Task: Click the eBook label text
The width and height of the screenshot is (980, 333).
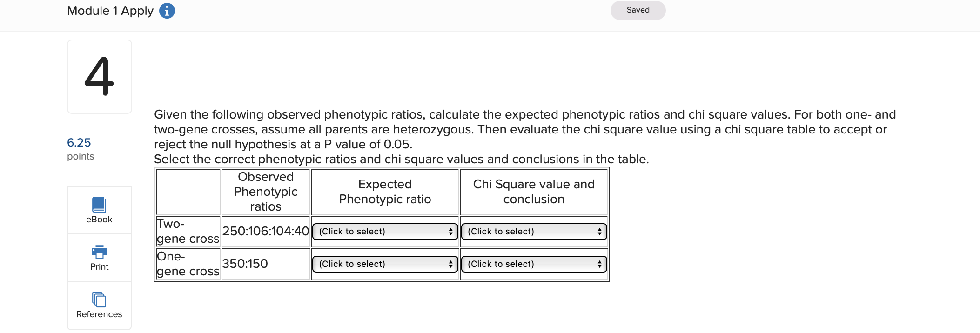Action: (99, 220)
